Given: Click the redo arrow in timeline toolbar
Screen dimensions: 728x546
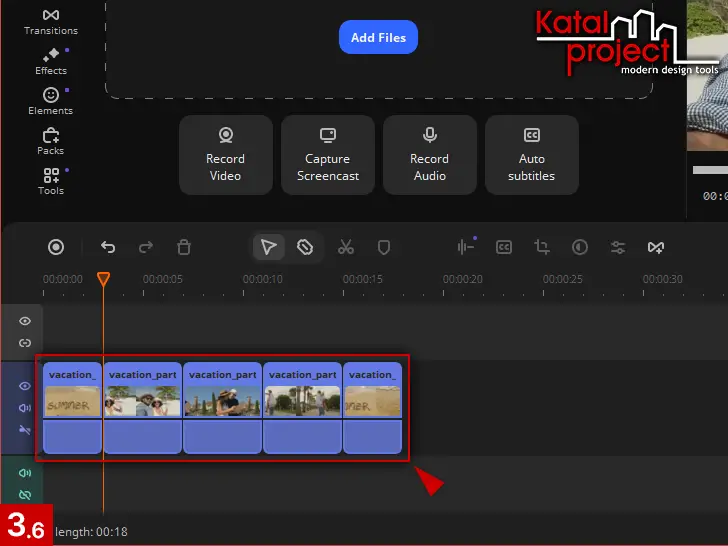Looking at the screenshot, I should (x=146, y=247).
